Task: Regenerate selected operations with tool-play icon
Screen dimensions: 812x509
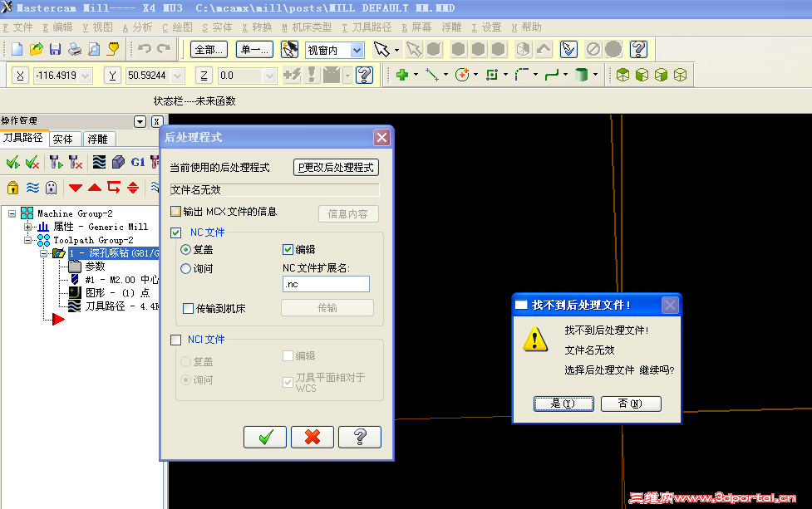Action: (x=57, y=162)
